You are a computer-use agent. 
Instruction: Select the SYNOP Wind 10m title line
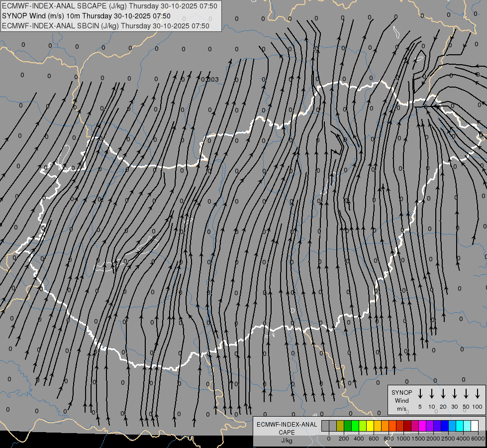(90, 16)
